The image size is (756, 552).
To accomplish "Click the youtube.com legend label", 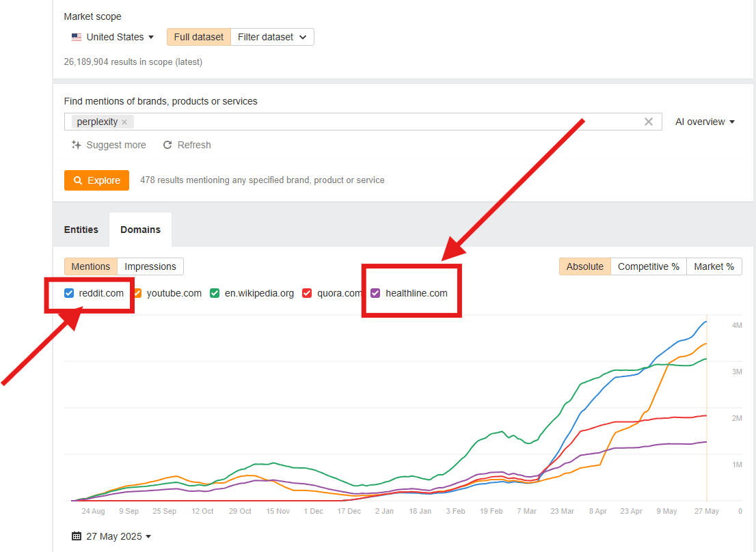I will point(174,293).
